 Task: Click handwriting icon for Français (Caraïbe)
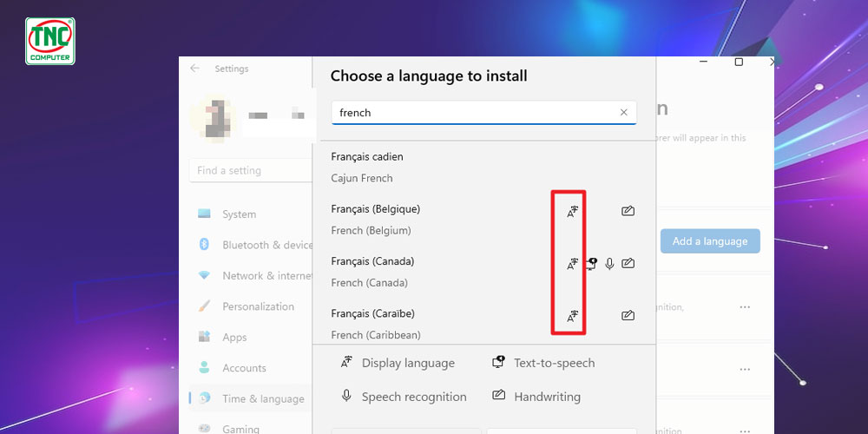coord(628,316)
